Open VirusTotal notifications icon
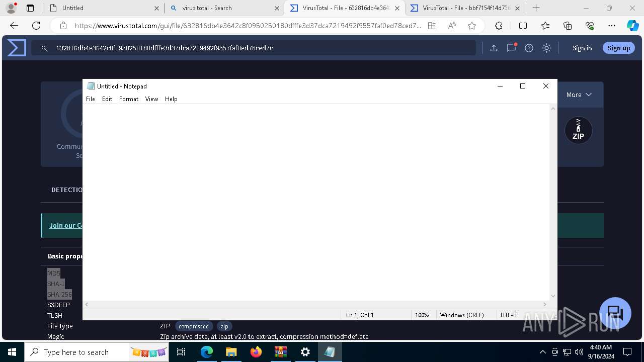Screen dimensions: 644x362 tap(512, 48)
